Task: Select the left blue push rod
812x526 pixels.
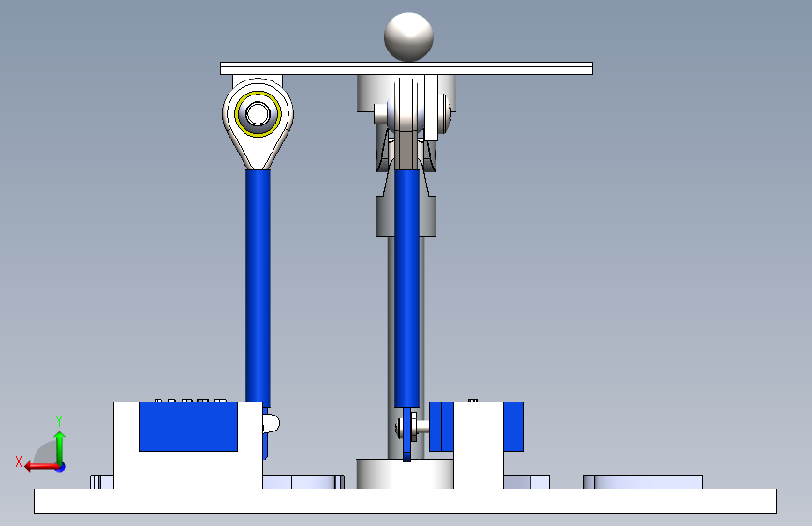Action: tap(258, 287)
